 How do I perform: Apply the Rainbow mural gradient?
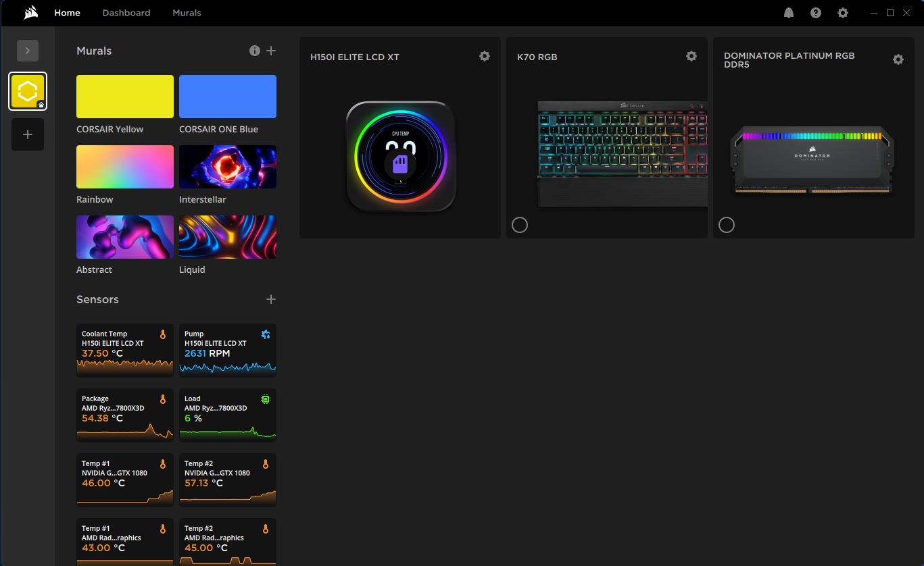tap(125, 167)
